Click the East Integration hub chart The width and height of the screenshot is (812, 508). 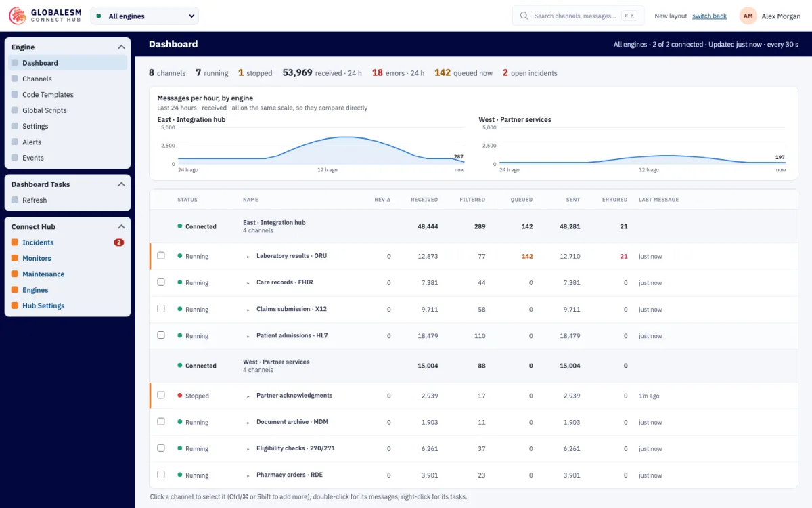click(x=312, y=148)
